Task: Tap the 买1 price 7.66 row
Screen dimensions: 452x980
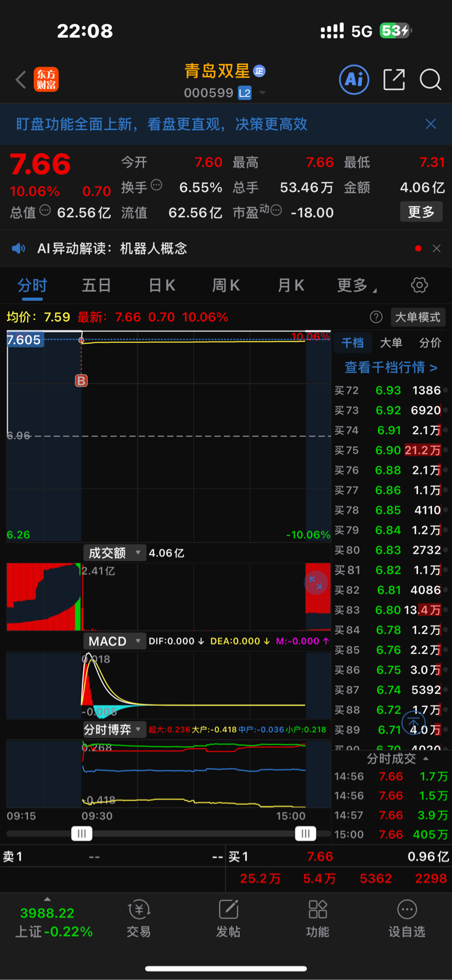Action: click(338, 857)
